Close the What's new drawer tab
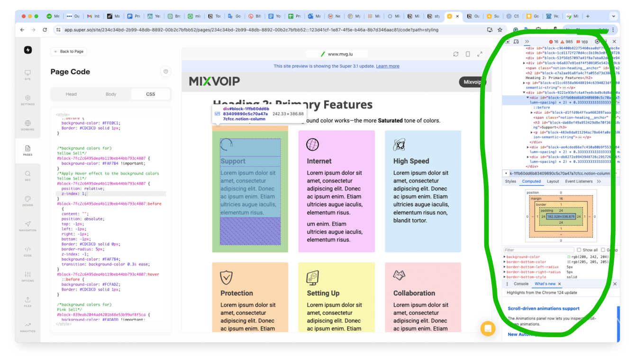636x364 pixels. (x=559, y=284)
